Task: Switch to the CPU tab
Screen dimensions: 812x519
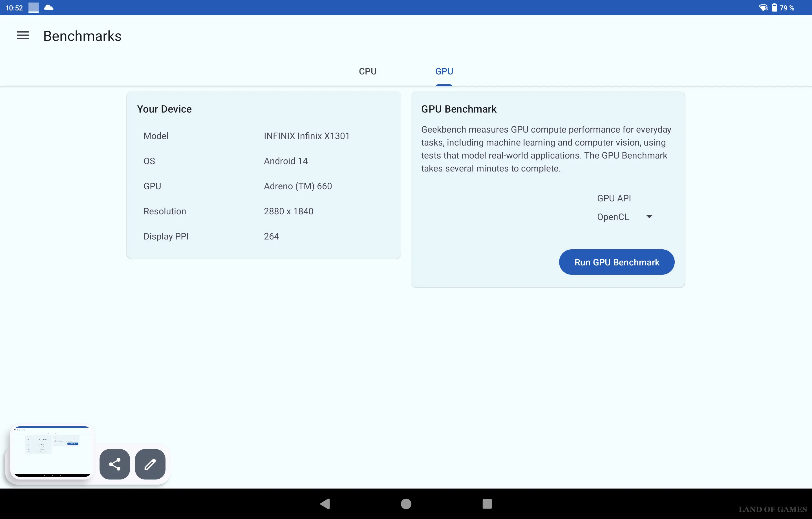Action: (x=368, y=71)
